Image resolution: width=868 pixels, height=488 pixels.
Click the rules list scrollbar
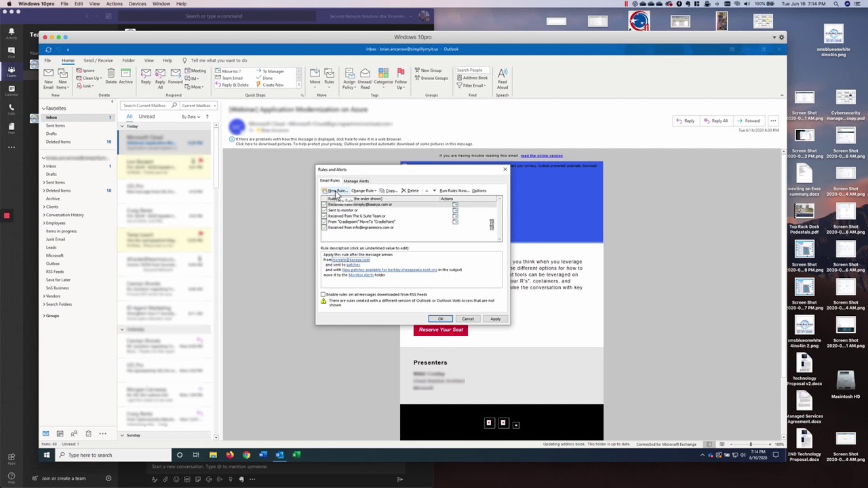[x=500, y=218]
